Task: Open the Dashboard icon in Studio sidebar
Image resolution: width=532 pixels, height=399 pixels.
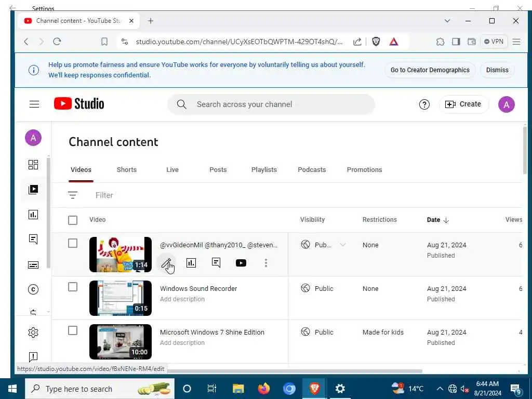Action: (33, 165)
